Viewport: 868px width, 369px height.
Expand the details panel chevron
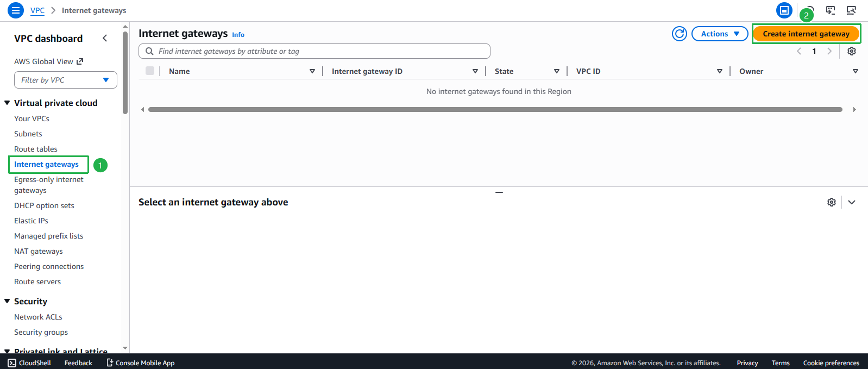[852, 202]
